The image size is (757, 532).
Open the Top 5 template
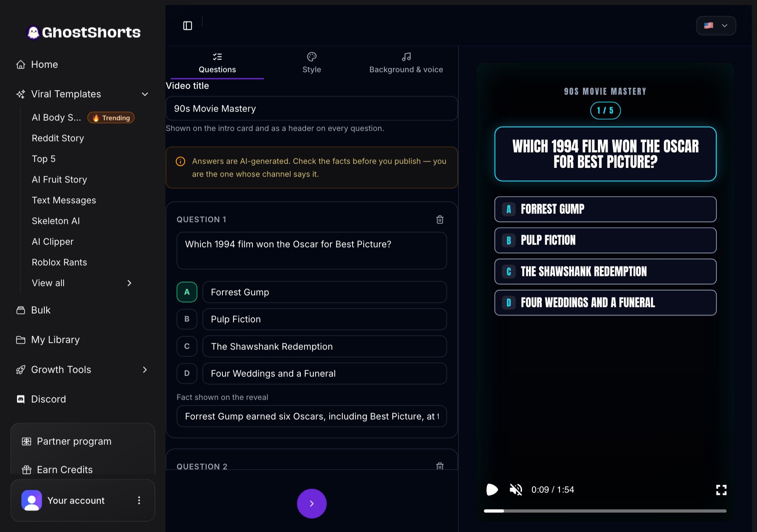tap(44, 159)
